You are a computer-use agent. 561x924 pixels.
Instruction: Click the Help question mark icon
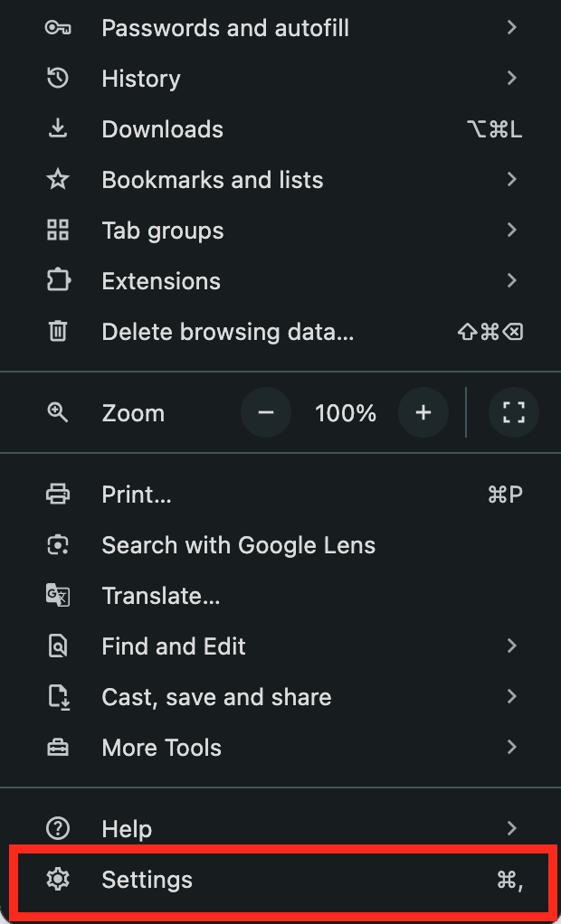(58, 829)
